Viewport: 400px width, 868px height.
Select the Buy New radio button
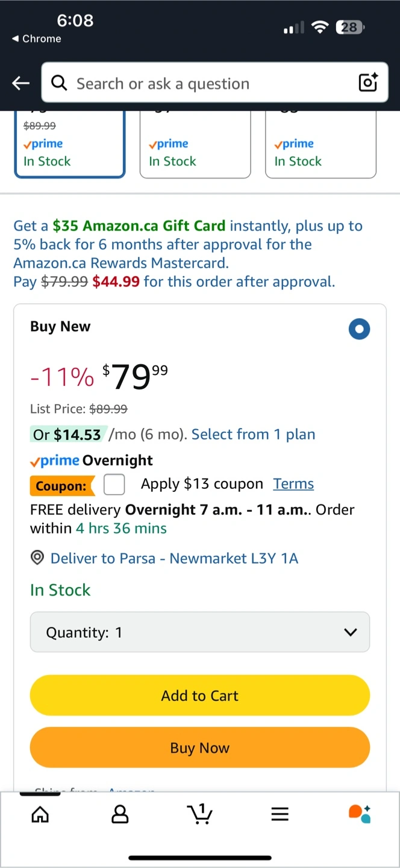point(359,329)
